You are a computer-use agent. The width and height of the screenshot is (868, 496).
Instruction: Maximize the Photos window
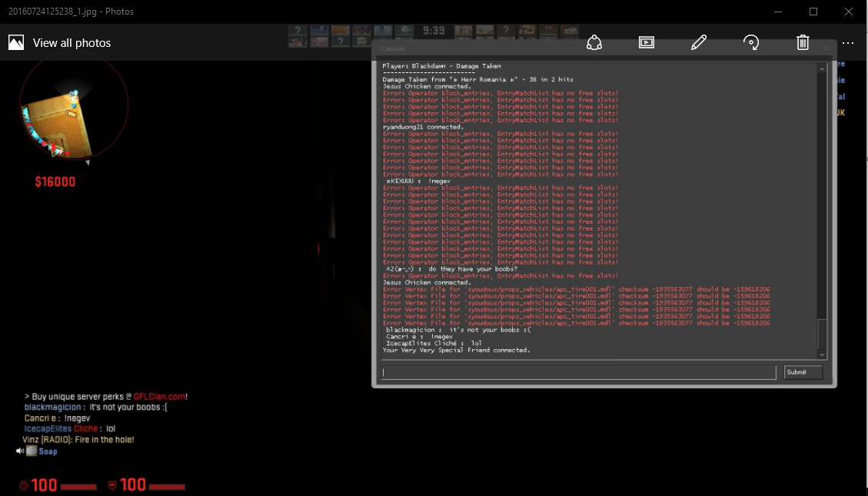point(813,12)
